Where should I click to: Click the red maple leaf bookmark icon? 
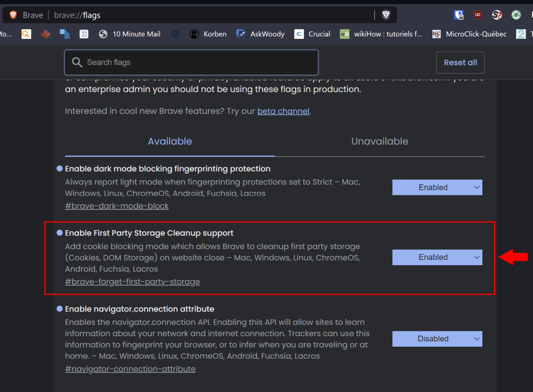point(45,34)
